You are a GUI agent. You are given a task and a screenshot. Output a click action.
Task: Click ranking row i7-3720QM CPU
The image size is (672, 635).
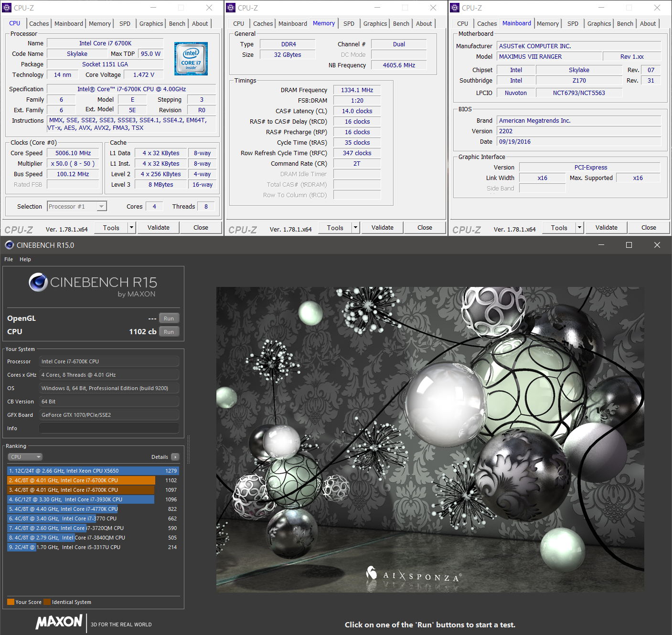click(93, 528)
